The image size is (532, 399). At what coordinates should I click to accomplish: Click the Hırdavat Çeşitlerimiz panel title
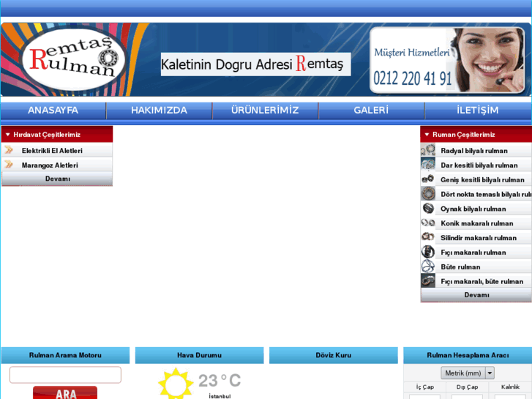pyautogui.click(x=47, y=135)
